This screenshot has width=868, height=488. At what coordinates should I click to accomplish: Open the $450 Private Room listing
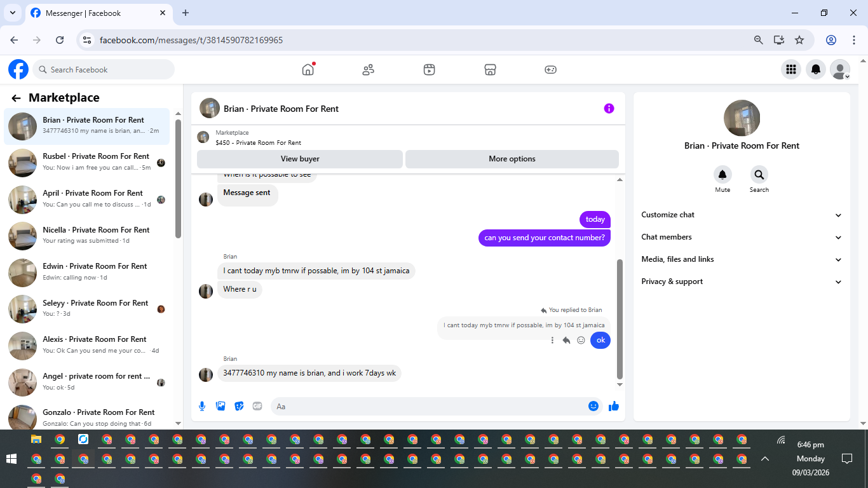[x=258, y=142]
